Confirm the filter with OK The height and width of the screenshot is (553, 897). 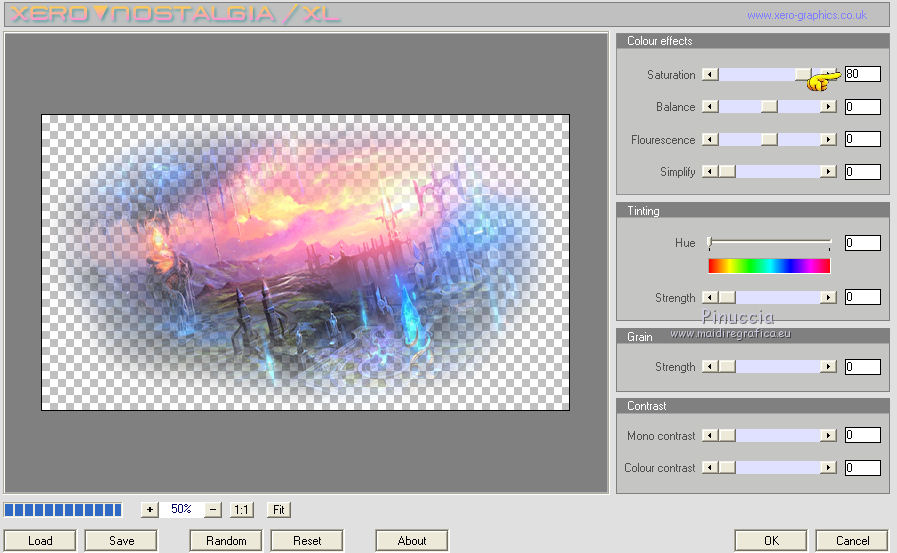(x=771, y=540)
